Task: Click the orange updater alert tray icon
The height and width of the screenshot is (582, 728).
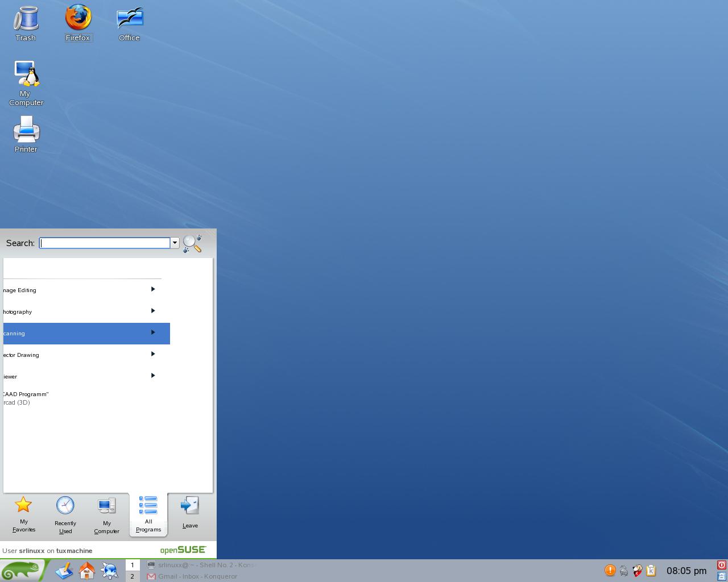Action: pos(610,570)
